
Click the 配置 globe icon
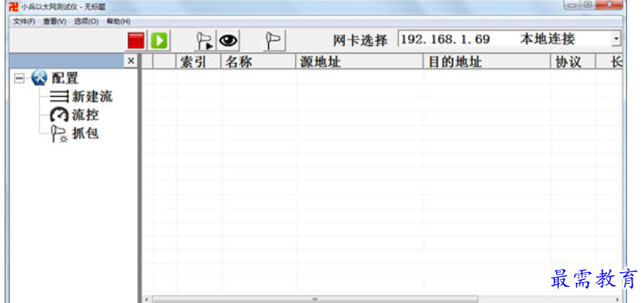click(x=39, y=78)
